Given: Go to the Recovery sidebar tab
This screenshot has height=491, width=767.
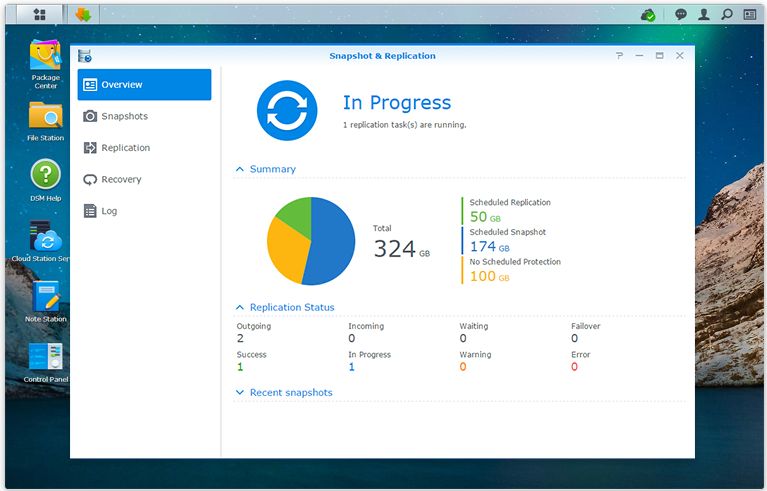Looking at the screenshot, I should pos(121,180).
